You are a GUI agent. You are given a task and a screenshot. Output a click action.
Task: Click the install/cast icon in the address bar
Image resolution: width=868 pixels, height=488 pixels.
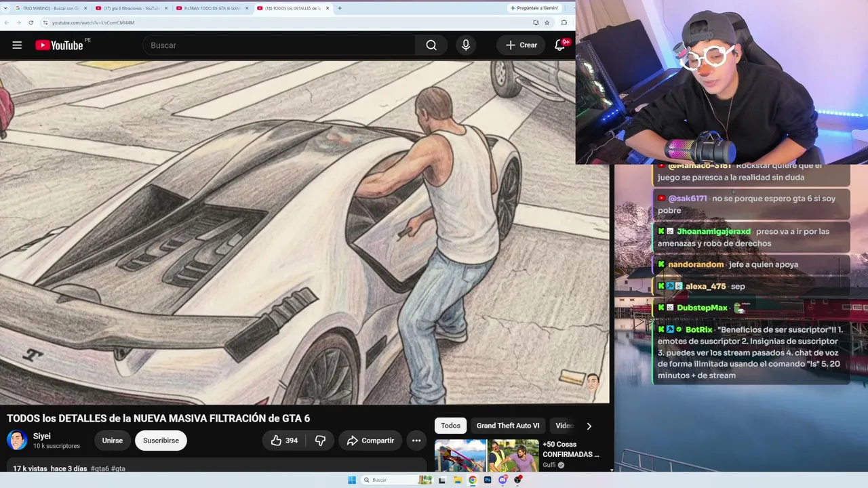point(536,22)
